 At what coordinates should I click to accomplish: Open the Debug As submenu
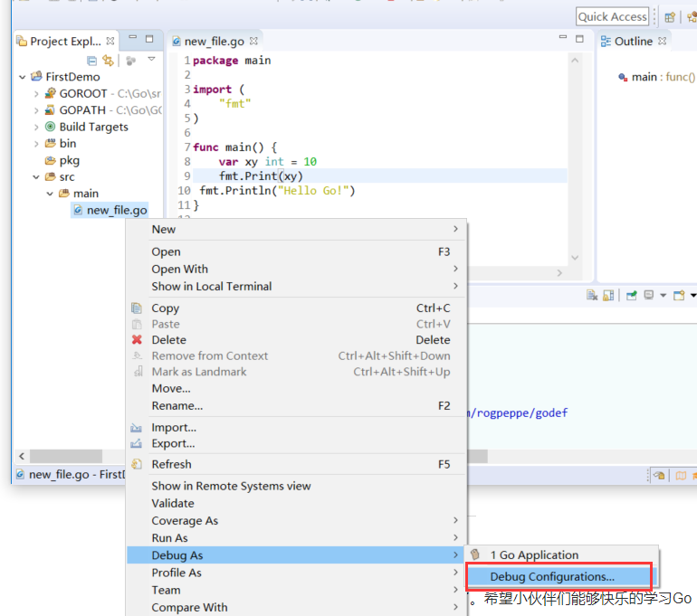[x=297, y=555]
